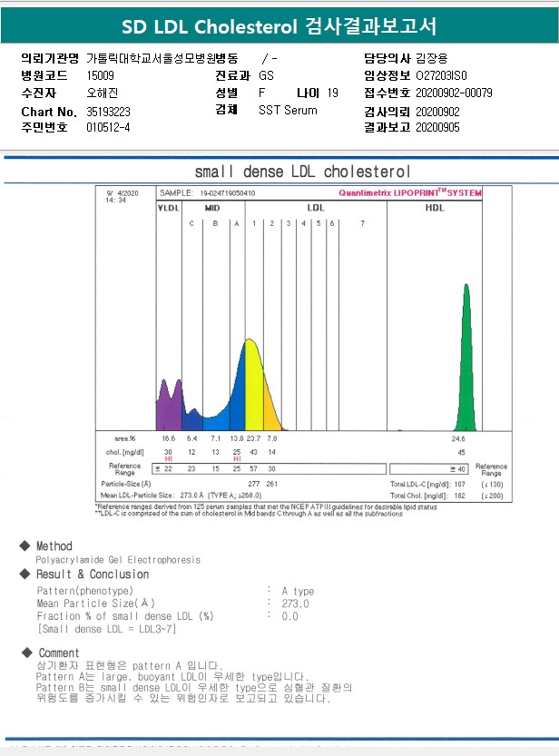Image resolution: width=559 pixels, height=756 pixels.
Task: Click the pattern result 'A type'
Action: [298, 591]
